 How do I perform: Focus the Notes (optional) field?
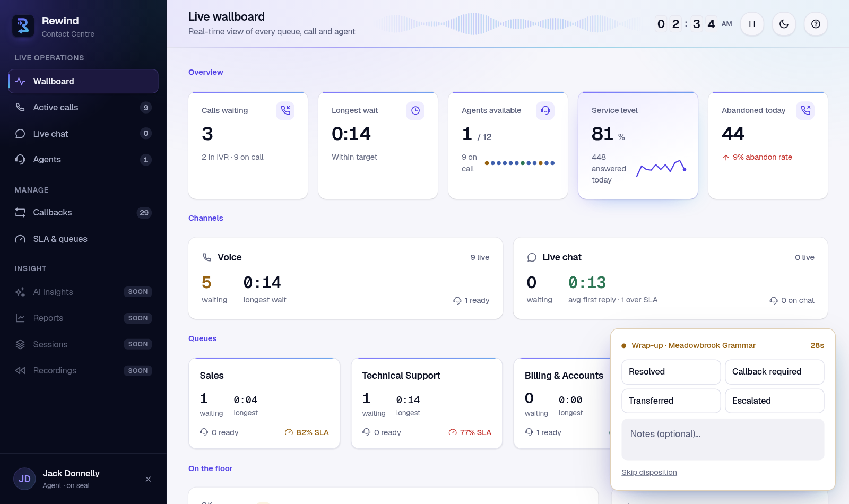click(723, 439)
